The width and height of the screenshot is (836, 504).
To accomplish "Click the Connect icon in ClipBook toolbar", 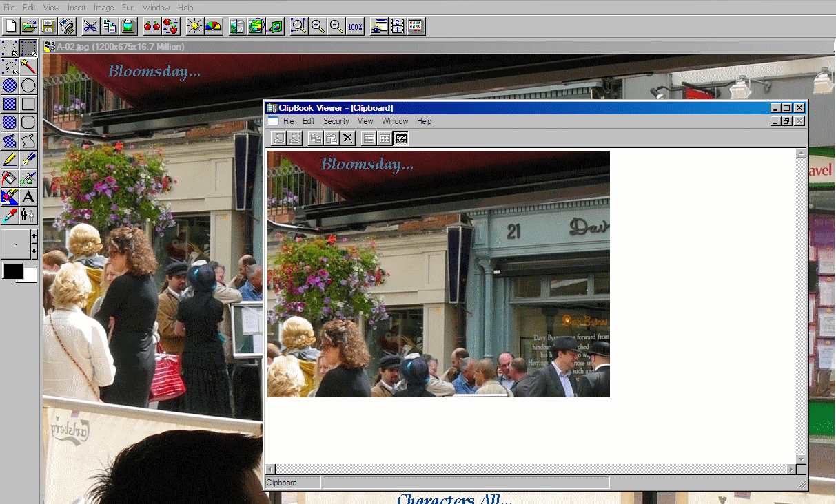I will pyautogui.click(x=278, y=138).
